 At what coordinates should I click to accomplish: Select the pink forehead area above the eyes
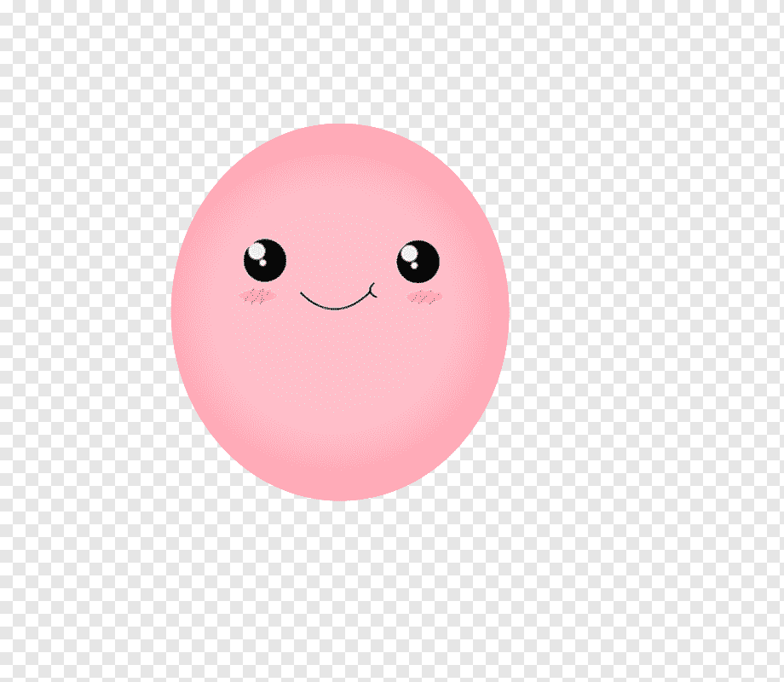341,188
